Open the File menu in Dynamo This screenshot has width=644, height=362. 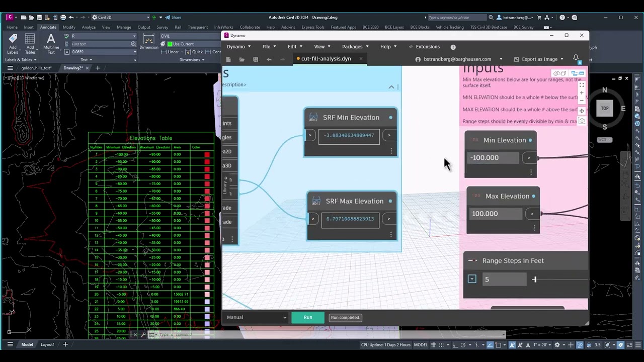269,47
